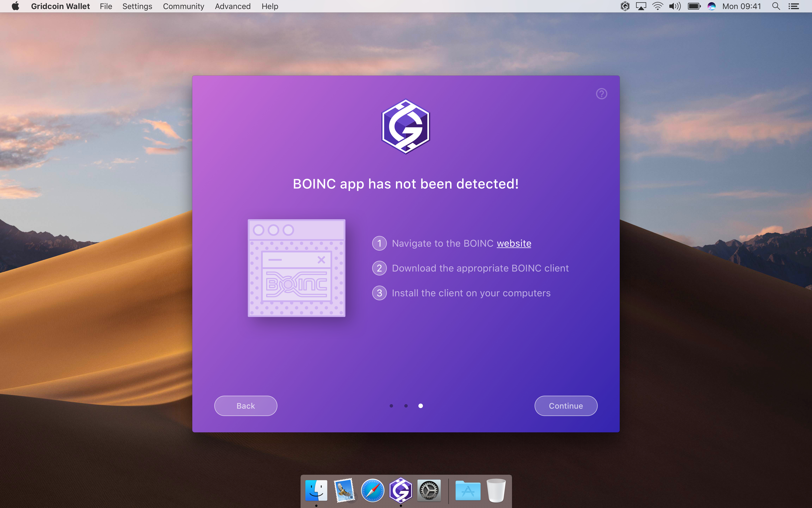Open the help question mark icon

tap(601, 94)
